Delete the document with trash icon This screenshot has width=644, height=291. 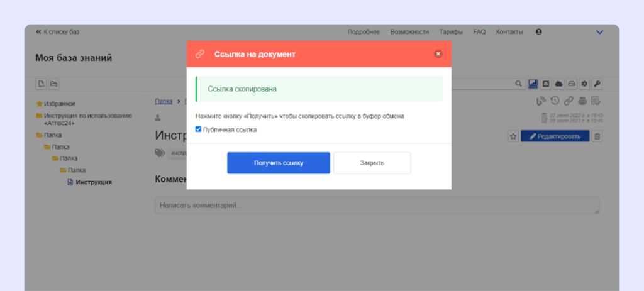coord(597,136)
